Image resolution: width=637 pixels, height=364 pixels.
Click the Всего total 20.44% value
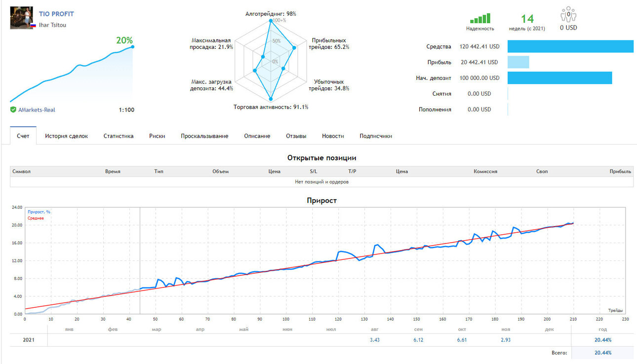tap(603, 353)
